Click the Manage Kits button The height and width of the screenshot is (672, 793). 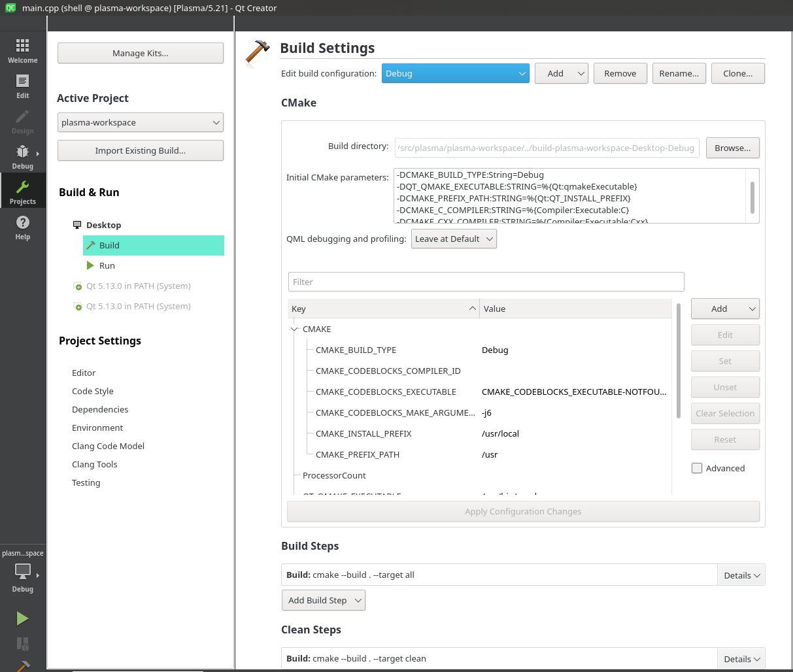click(141, 53)
